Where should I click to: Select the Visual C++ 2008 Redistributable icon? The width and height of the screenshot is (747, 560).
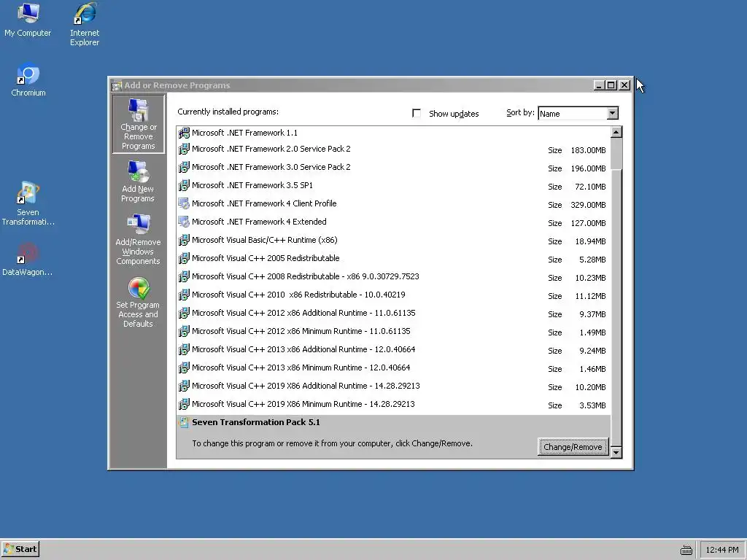click(x=184, y=276)
